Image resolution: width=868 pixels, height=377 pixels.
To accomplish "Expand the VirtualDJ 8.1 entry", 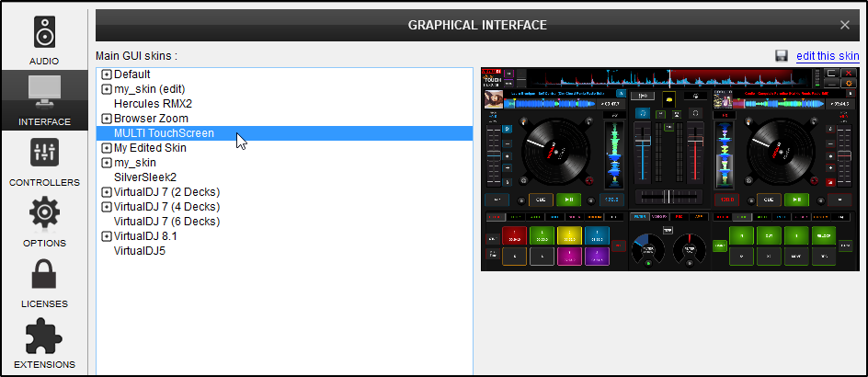I will [107, 236].
